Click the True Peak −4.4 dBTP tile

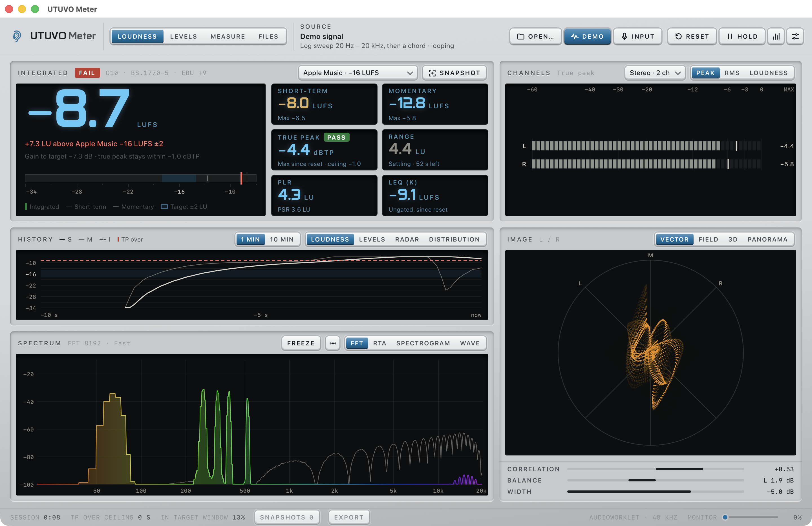(324, 150)
